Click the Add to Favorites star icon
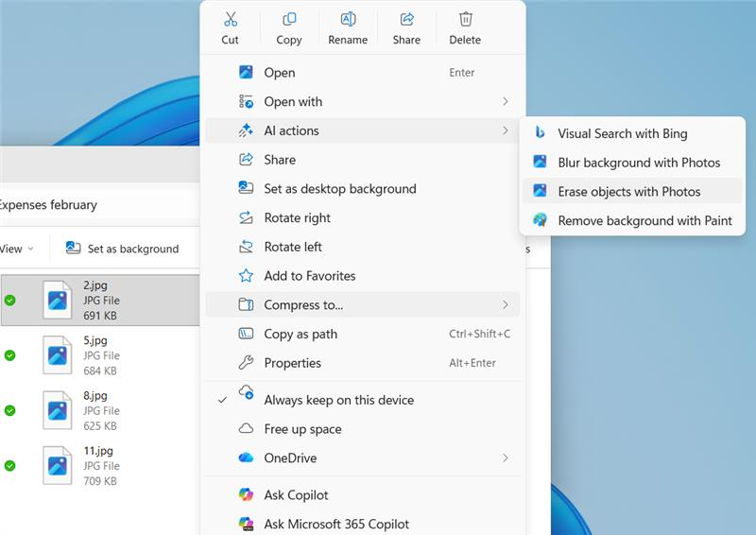 (x=246, y=275)
